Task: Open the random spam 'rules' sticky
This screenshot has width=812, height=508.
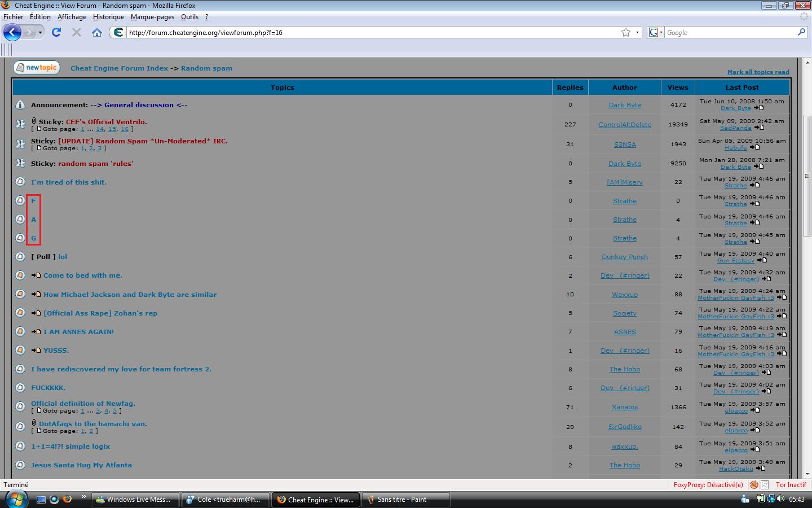Action: click(96, 164)
